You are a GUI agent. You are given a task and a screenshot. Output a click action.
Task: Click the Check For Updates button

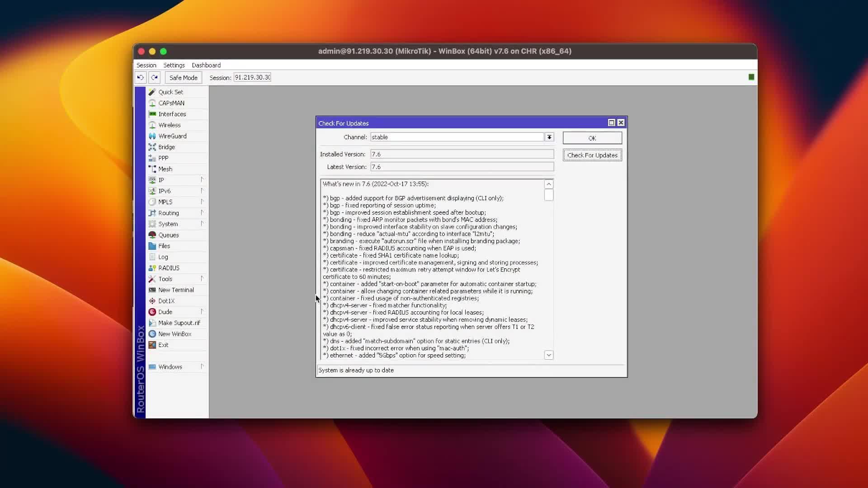592,155
